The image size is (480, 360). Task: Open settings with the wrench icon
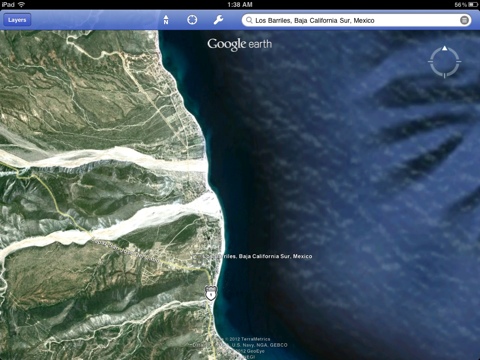(218, 20)
